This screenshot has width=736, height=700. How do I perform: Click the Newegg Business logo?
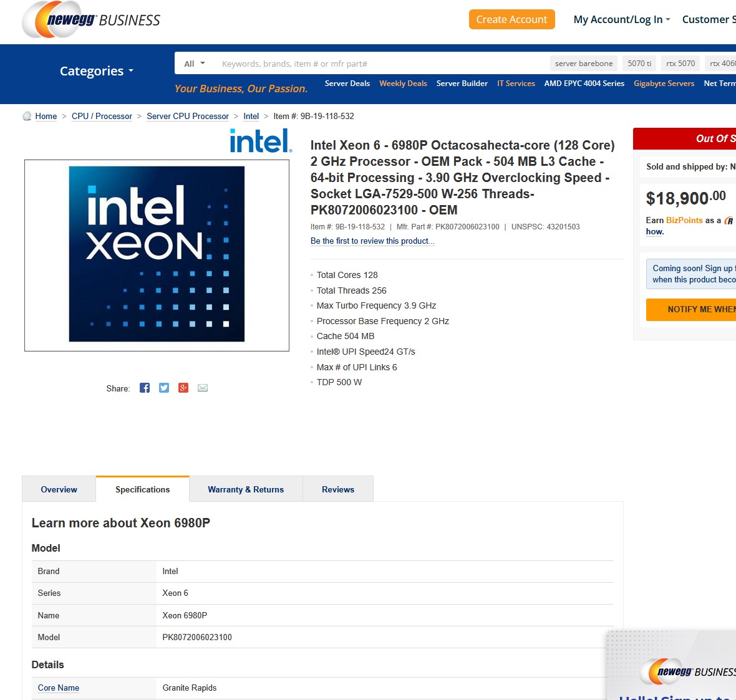(91, 20)
